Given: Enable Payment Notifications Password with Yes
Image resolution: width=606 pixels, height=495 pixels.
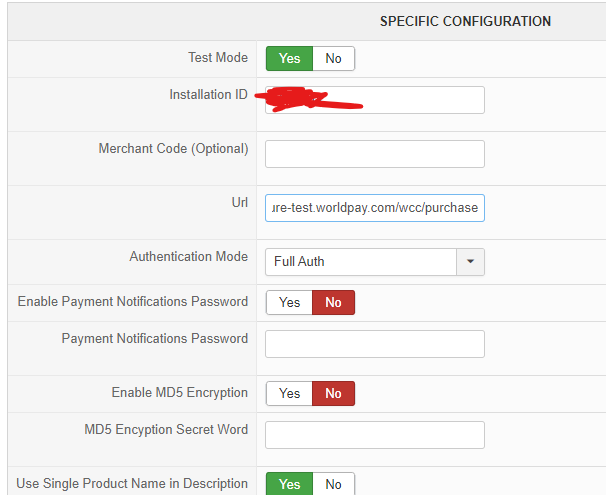Looking at the screenshot, I should point(289,302).
